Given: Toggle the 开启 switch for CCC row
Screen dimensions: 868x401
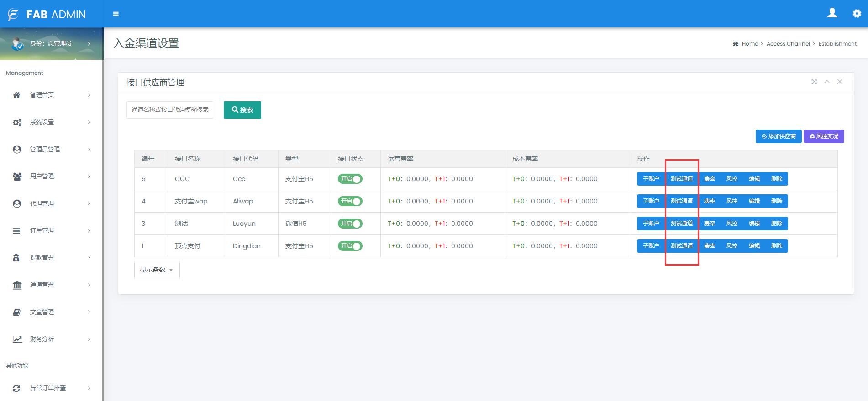Looking at the screenshot, I should pos(350,179).
